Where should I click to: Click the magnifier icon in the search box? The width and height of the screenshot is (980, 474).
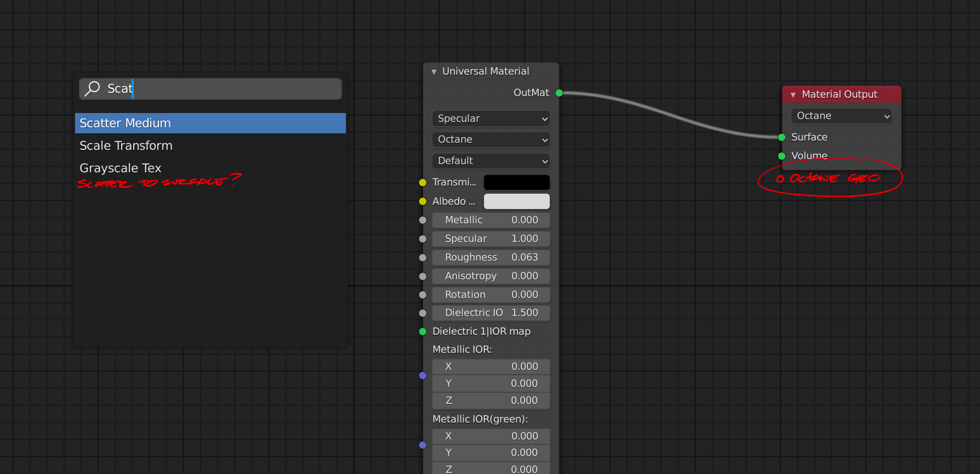pyautogui.click(x=93, y=88)
